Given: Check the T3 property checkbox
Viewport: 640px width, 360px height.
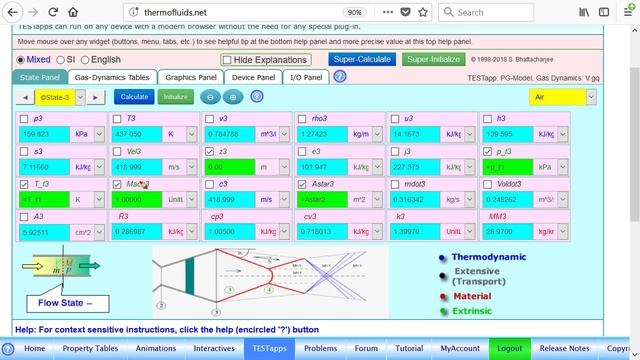Looking at the screenshot, I should click(117, 119).
